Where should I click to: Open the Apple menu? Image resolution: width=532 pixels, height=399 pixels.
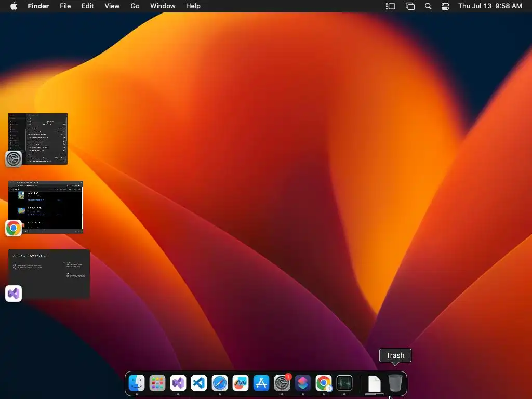click(x=14, y=6)
